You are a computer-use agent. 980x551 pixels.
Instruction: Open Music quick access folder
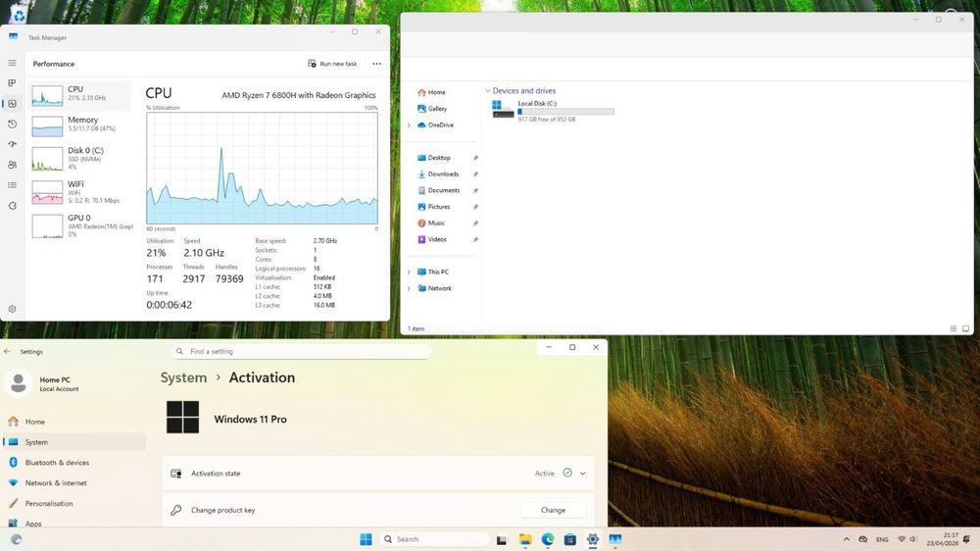431,223
